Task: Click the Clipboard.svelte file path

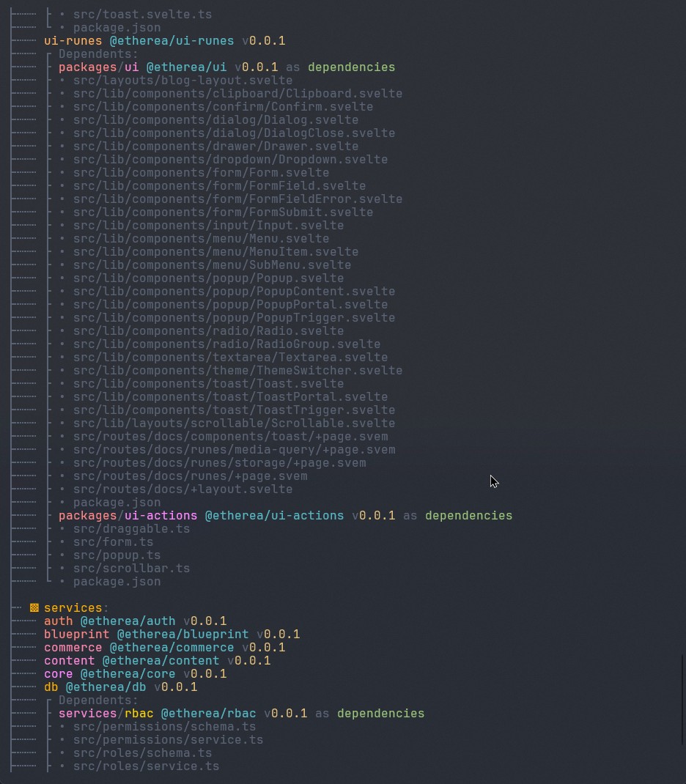Action: pyautogui.click(x=238, y=94)
